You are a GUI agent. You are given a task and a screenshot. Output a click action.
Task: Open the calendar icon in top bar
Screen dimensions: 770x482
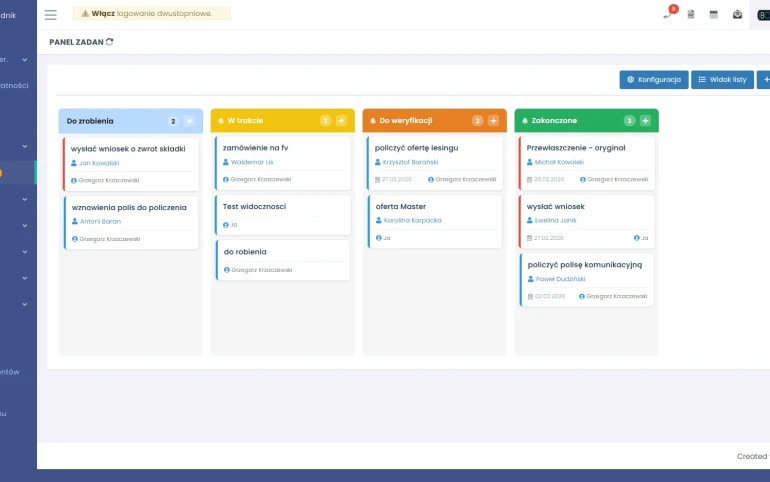714,14
